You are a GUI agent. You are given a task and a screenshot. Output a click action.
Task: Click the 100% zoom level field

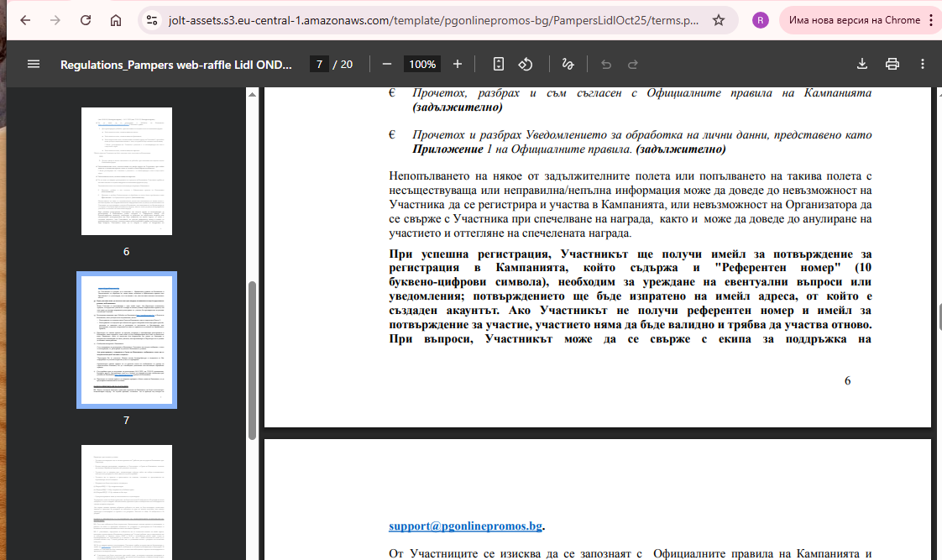point(421,65)
